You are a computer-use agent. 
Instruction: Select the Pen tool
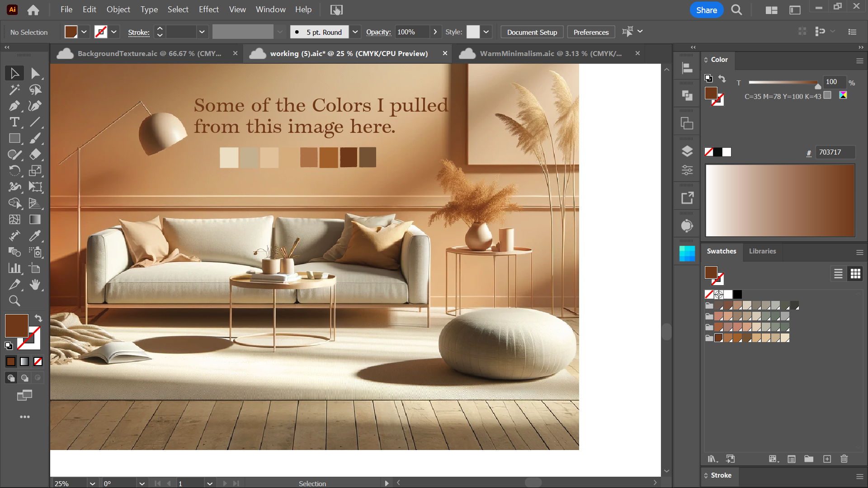point(14,106)
